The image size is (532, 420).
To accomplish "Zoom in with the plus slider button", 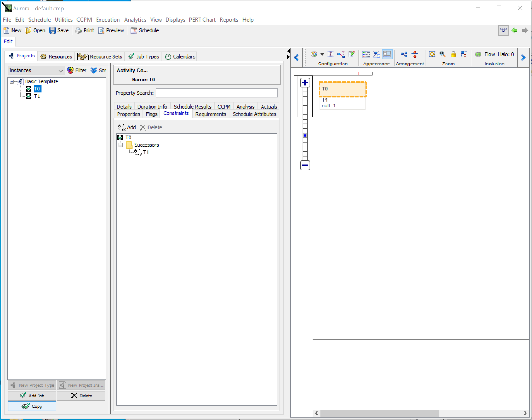I will pyautogui.click(x=305, y=83).
